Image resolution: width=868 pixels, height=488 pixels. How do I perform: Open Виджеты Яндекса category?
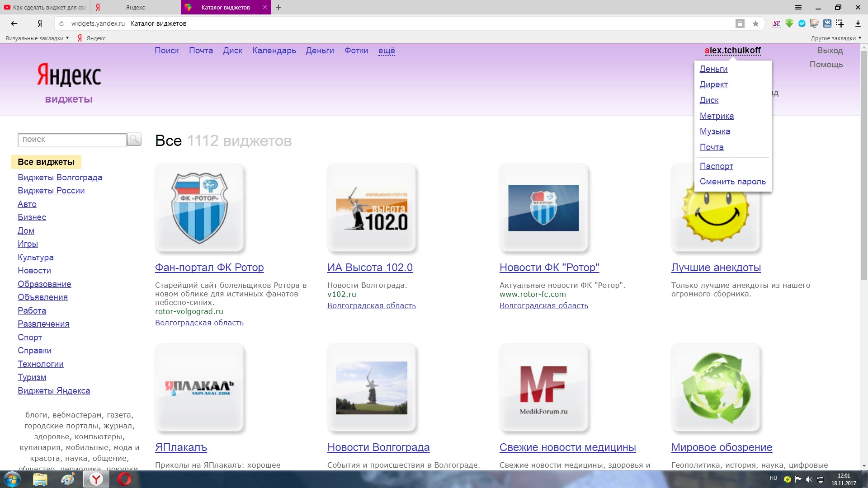tap(54, 390)
